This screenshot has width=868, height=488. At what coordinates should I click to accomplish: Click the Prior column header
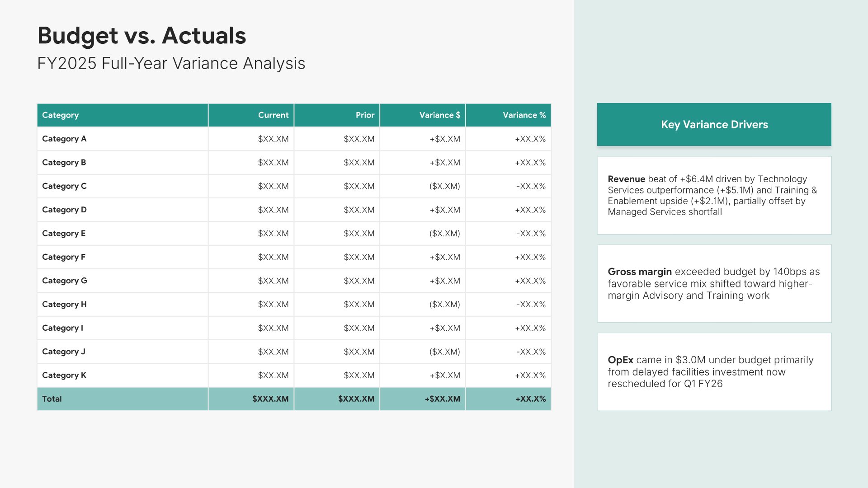coord(364,115)
